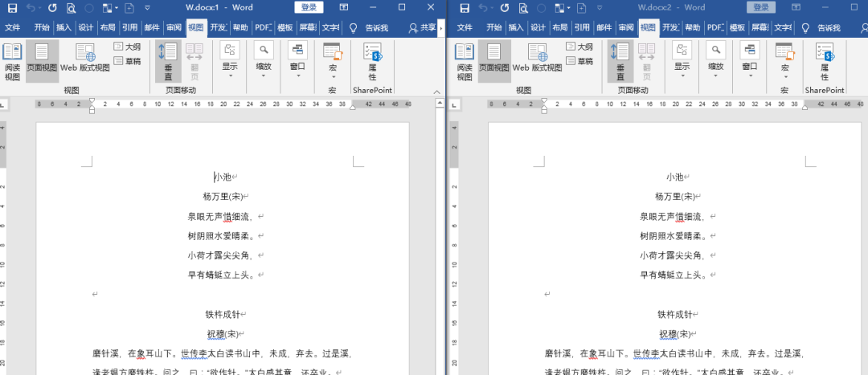Collapse the ribbon in W.docx:1 window
868x375 pixels.
[436, 92]
